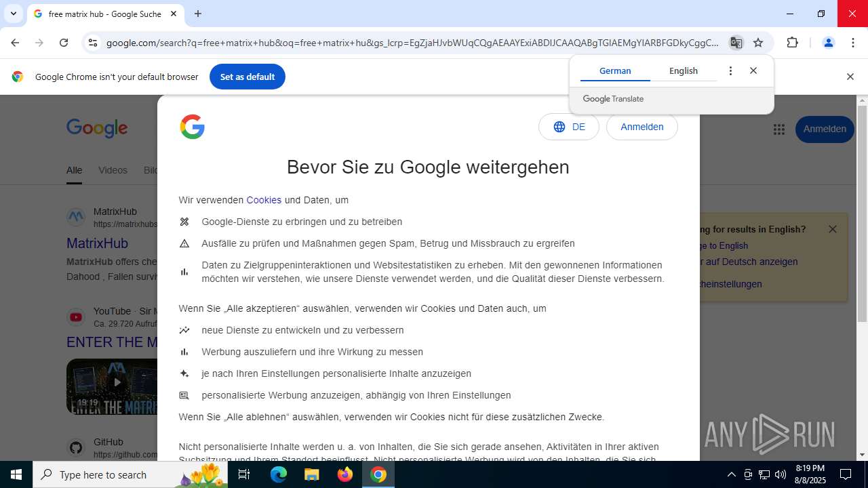The width and height of the screenshot is (868, 488).
Task: Open the Spracheinstellungen link
Action: pyautogui.click(x=731, y=284)
